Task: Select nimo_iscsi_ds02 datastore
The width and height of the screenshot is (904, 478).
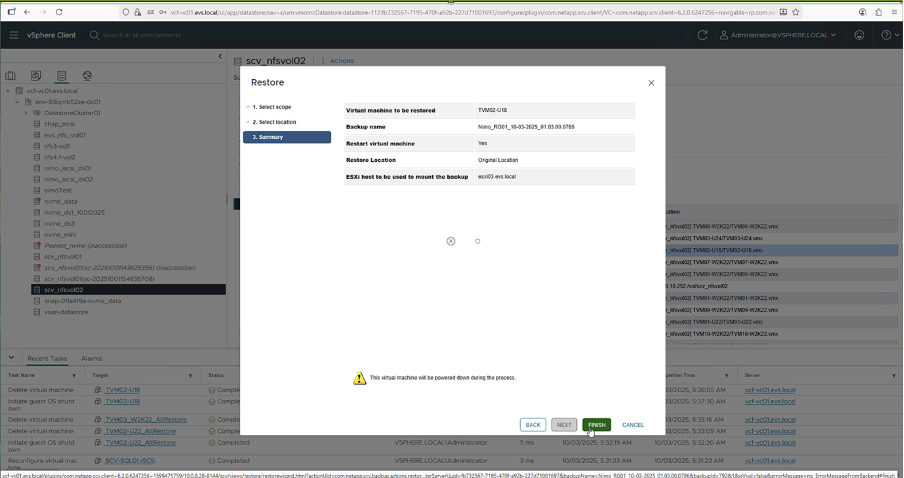Action: click(68, 179)
